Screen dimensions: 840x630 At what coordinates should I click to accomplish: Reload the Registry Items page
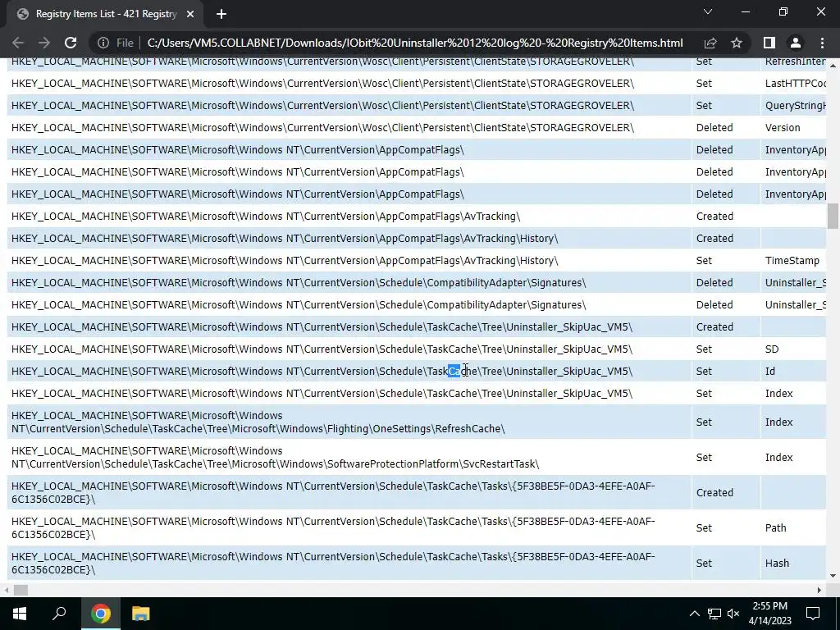[x=71, y=43]
